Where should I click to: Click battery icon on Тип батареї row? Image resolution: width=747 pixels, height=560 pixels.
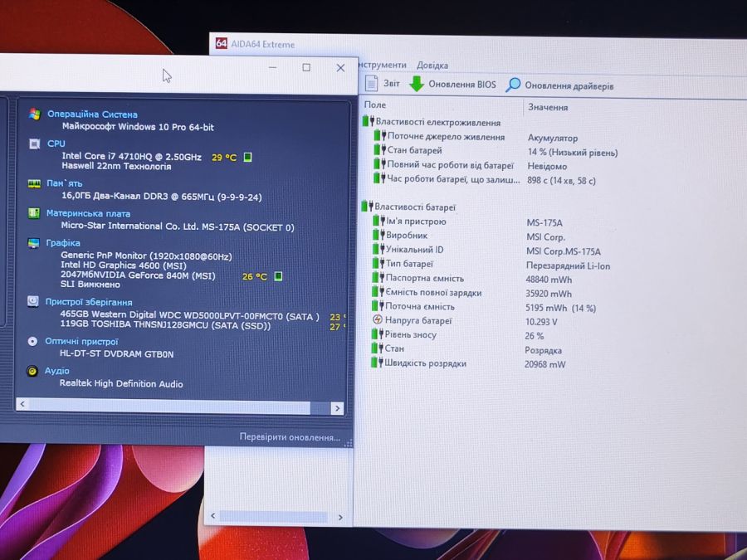[378, 263]
